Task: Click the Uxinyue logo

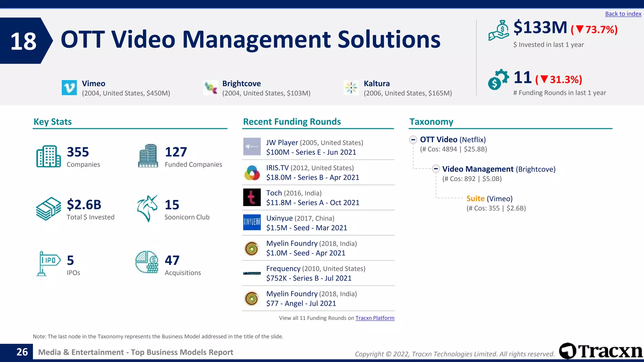Action: (252, 222)
